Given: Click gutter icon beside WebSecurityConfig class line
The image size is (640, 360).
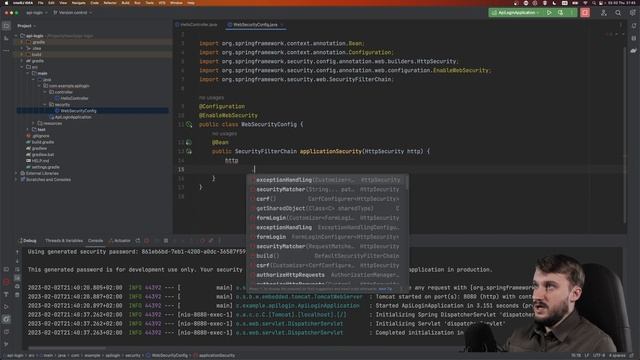Looking at the screenshot, I should pos(189,124).
